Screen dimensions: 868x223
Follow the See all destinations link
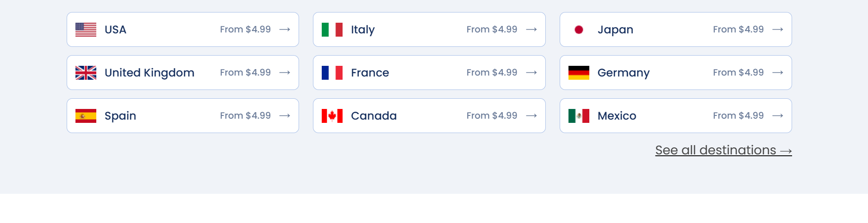724,150
